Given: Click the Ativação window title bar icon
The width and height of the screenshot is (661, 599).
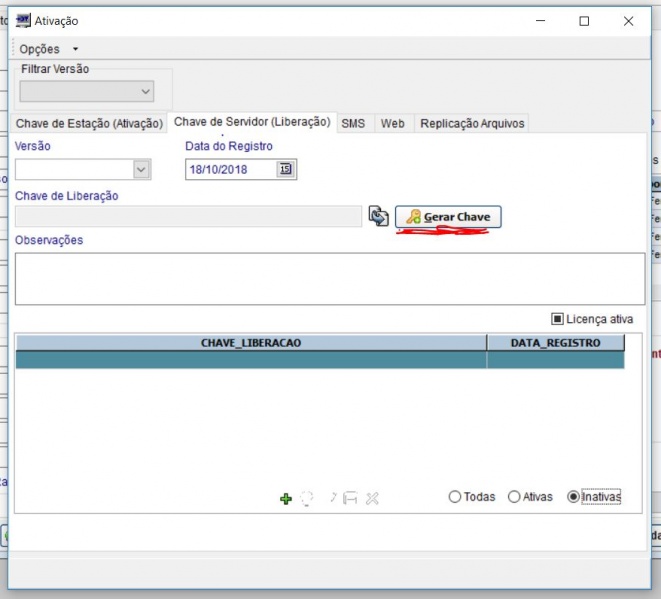Looking at the screenshot, I should [22, 21].
